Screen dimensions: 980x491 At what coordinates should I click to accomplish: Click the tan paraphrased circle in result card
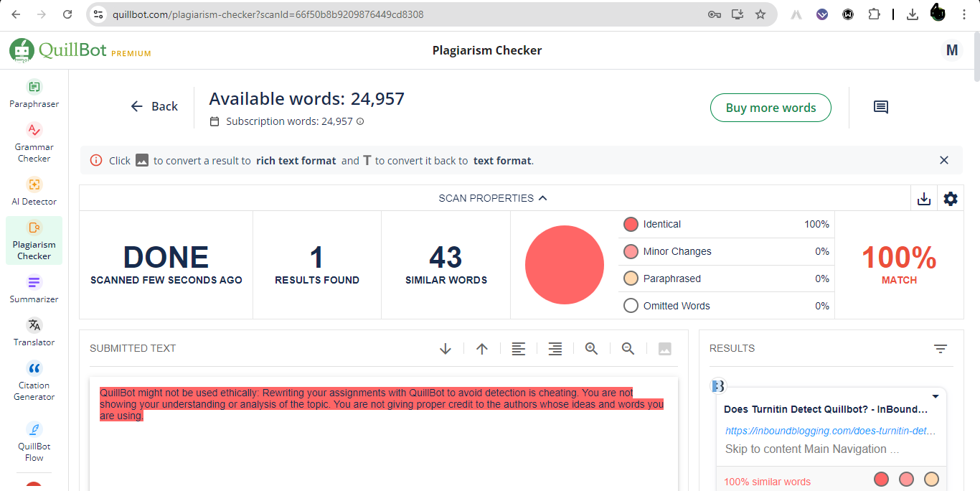click(x=931, y=480)
